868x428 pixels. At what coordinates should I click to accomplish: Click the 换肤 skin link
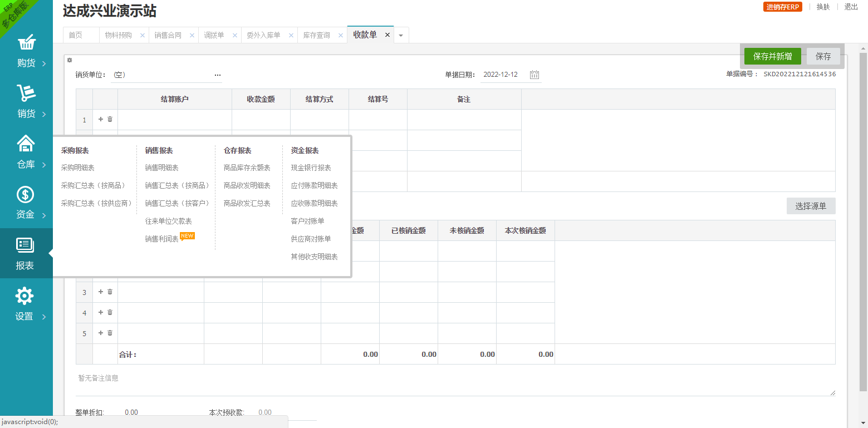(x=823, y=7)
